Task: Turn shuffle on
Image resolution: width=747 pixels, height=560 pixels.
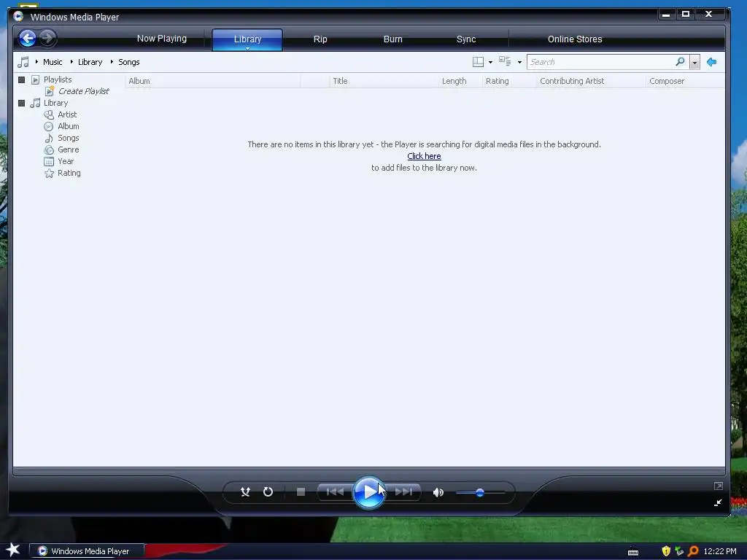Action: pyautogui.click(x=245, y=492)
